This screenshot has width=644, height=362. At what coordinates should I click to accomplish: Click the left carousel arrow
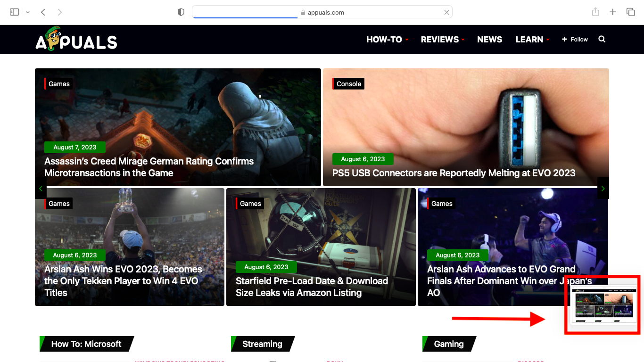pyautogui.click(x=41, y=188)
